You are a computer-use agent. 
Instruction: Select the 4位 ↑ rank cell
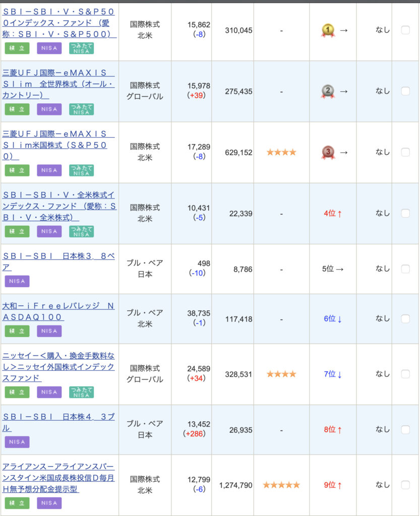coord(333,214)
